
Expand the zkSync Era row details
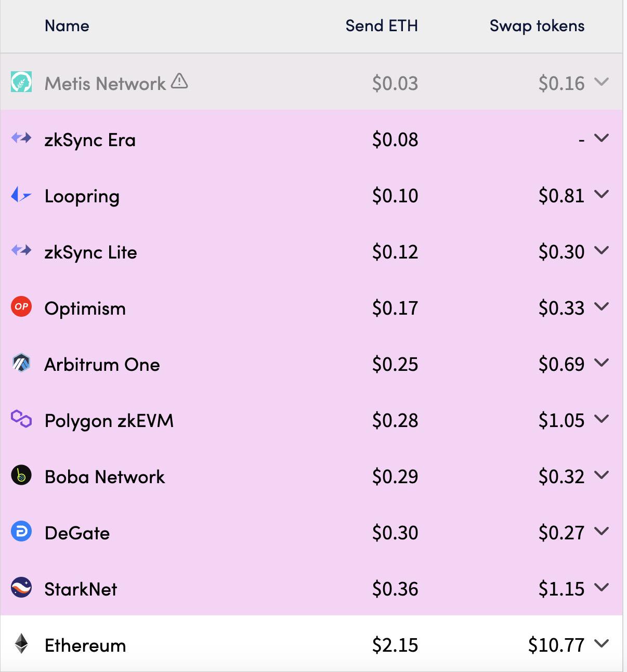[601, 138]
